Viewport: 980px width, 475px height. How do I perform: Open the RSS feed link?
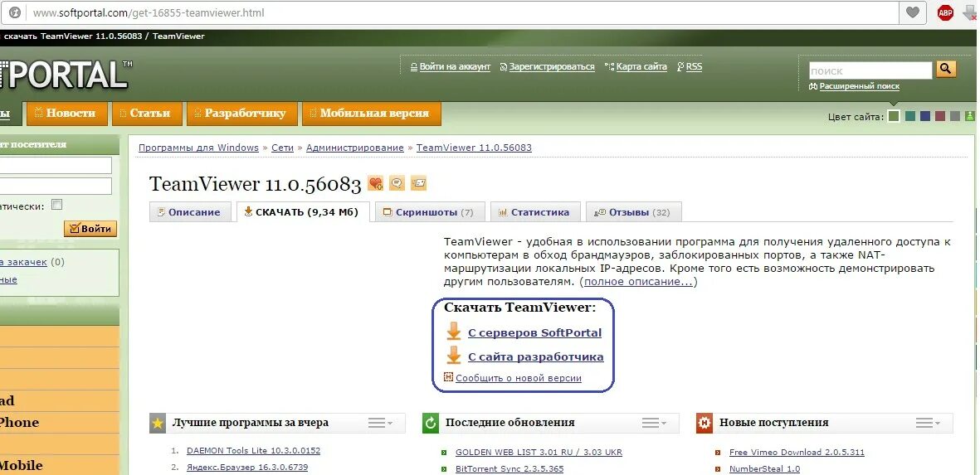(694, 67)
